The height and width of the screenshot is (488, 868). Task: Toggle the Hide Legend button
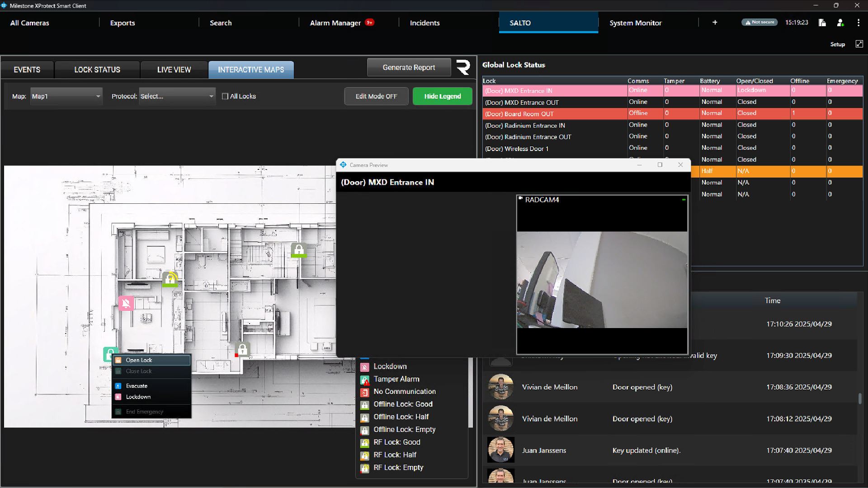tap(443, 96)
